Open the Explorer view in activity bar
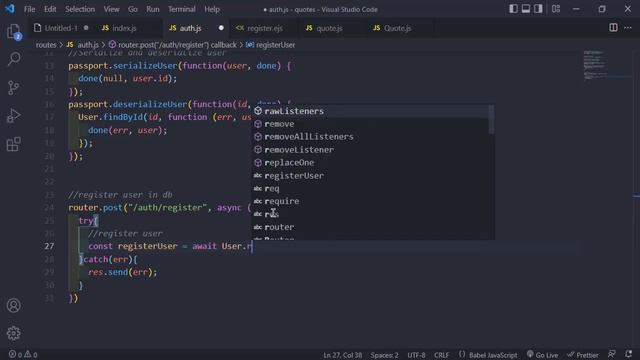 (13, 31)
